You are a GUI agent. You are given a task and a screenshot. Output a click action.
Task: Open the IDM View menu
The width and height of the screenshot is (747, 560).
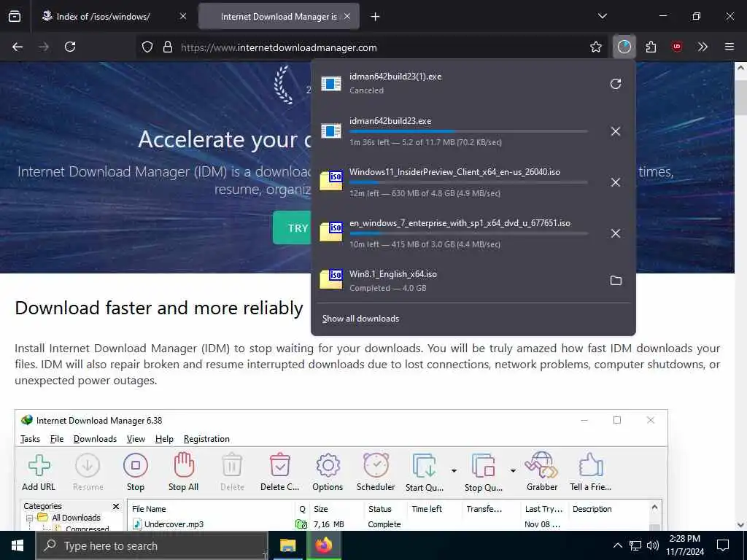136,438
